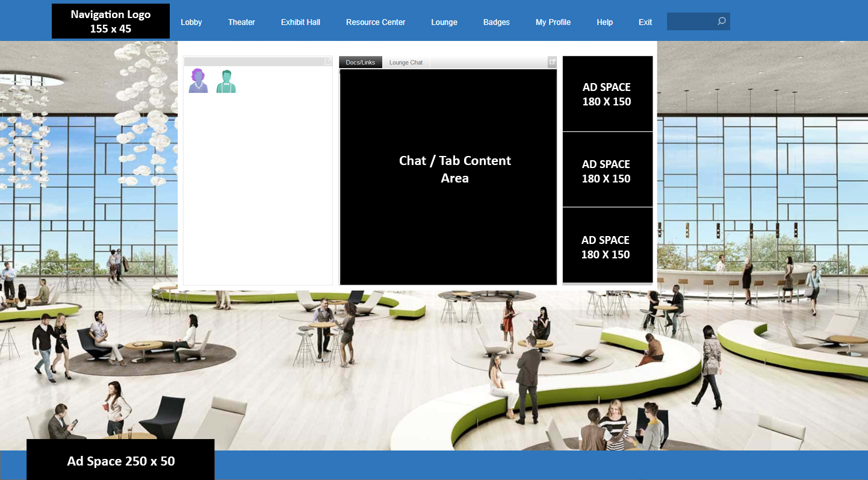Click the Ad Space 250 x 50 banner

pos(120,460)
